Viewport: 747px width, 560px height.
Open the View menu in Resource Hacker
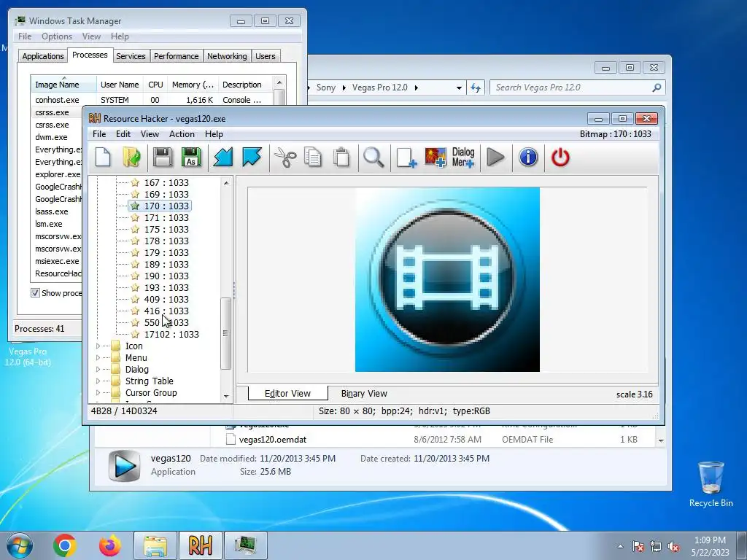[x=150, y=134]
